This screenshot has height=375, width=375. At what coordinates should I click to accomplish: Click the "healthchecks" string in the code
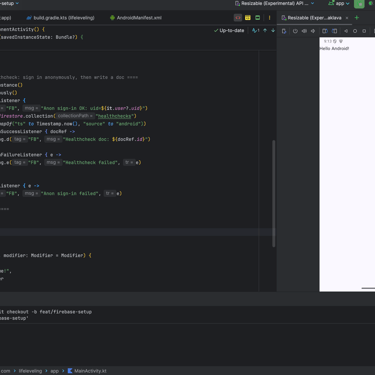(116, 116)
